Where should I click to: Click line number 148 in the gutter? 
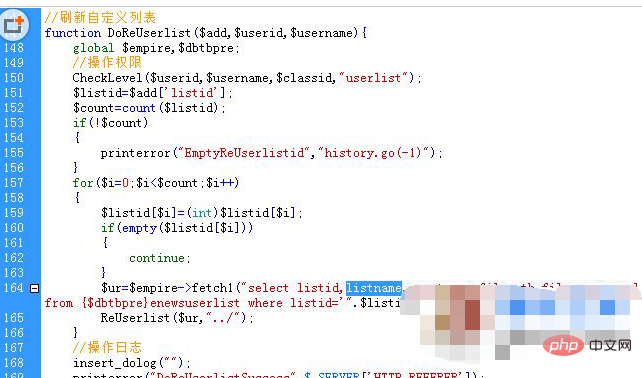[x=14, y=48]
